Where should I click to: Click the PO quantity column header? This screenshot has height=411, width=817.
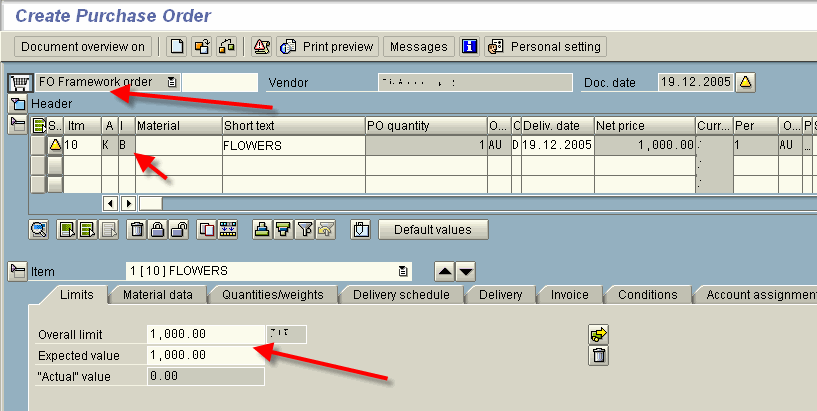coord(426,126)
